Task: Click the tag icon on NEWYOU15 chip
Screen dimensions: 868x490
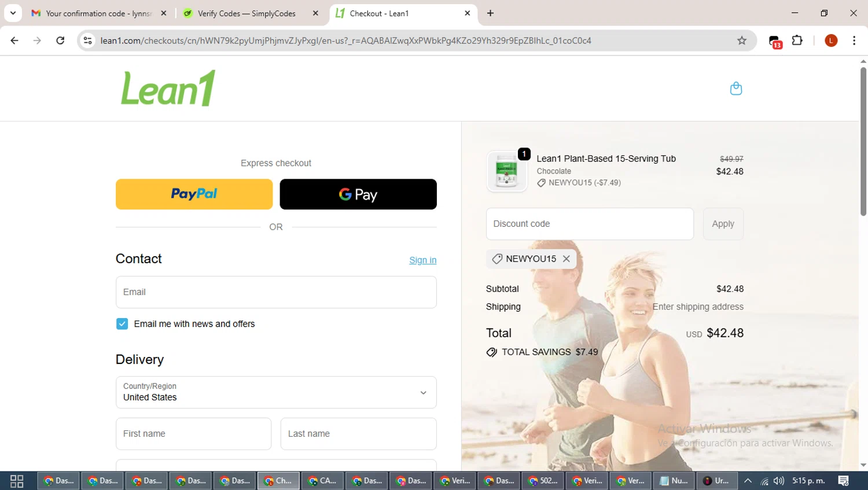Action: tap(496, 259)
